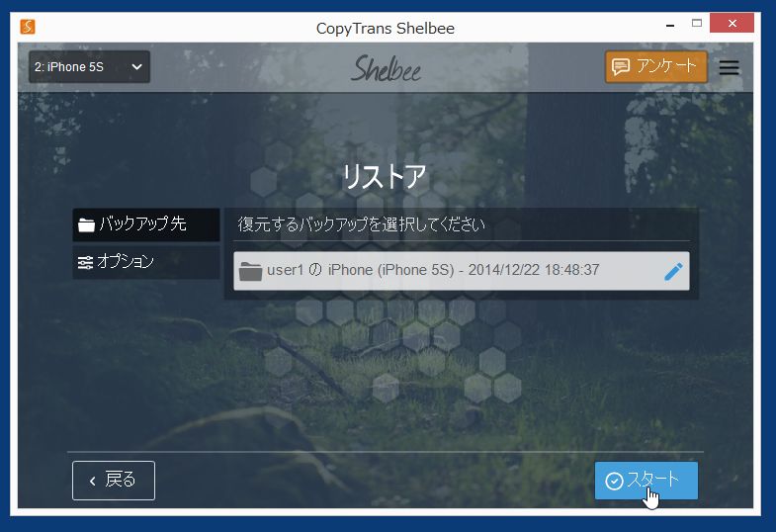Select the user1 の iPhone backup entry
The width and height of the screenshot is (776, 532).
[x=461, y=271]
